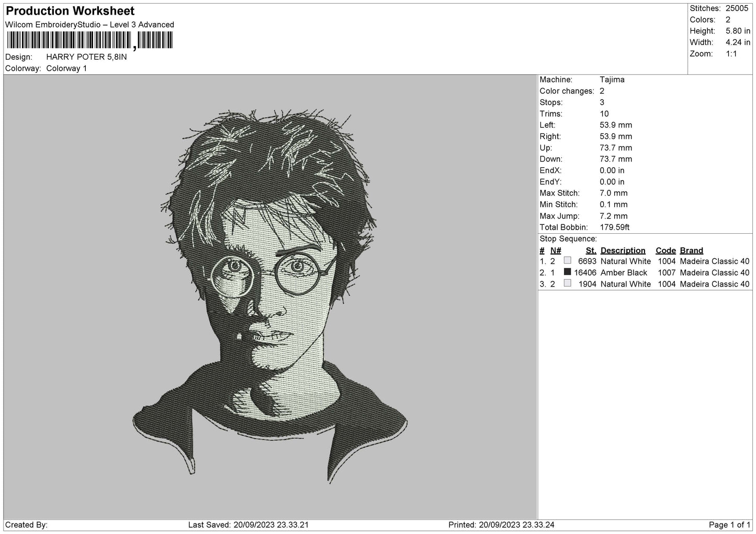The image size is (756, 534).
Task: Click stitch count '6693' in stop row 1
Action: (x=587, y=262)
